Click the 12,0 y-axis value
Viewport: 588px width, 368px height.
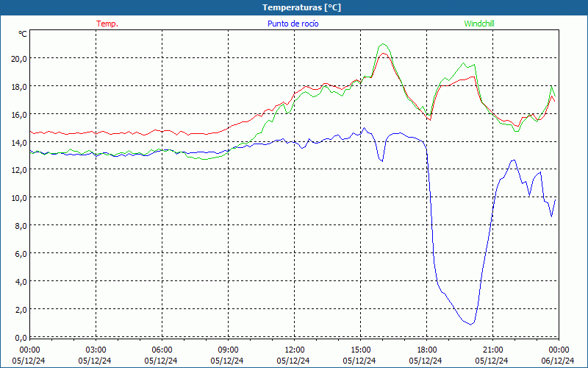[x=19, y=170]
